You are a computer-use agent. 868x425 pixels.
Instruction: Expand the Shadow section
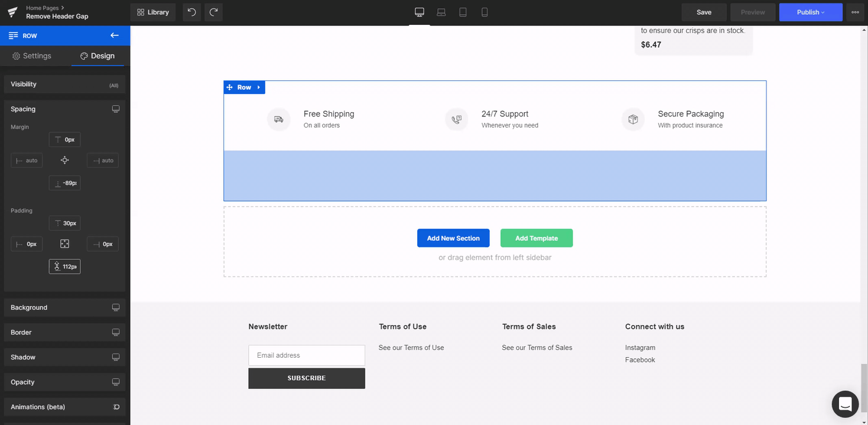64,357
